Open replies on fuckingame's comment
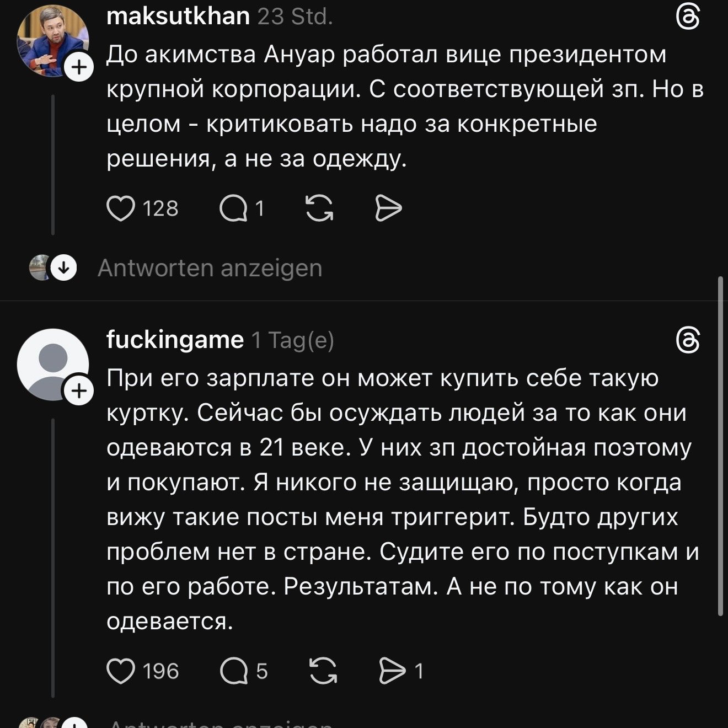 pos(234,671)
